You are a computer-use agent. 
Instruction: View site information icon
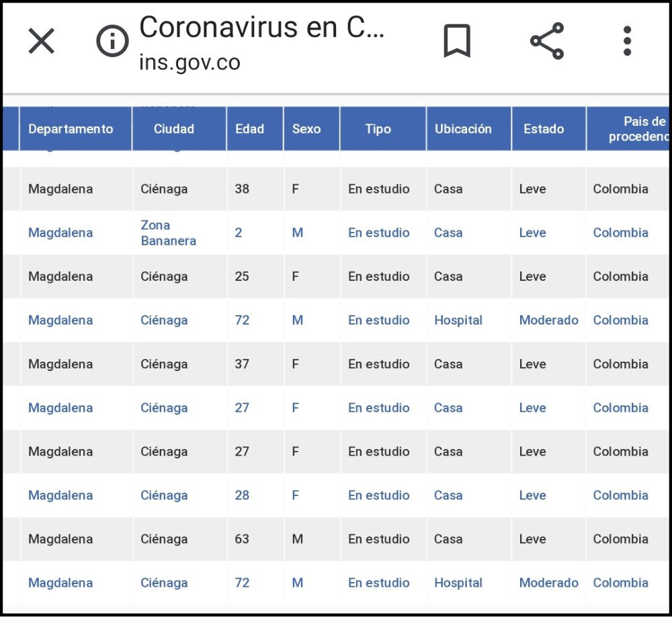click(112, 42)
